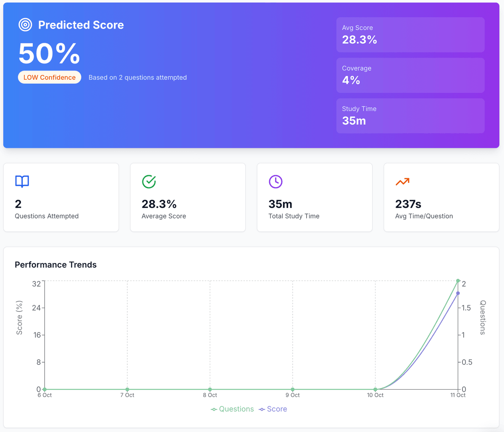Click the Avg Time/Question stat card
Screen dimensions: 504x432
[441, 197]
